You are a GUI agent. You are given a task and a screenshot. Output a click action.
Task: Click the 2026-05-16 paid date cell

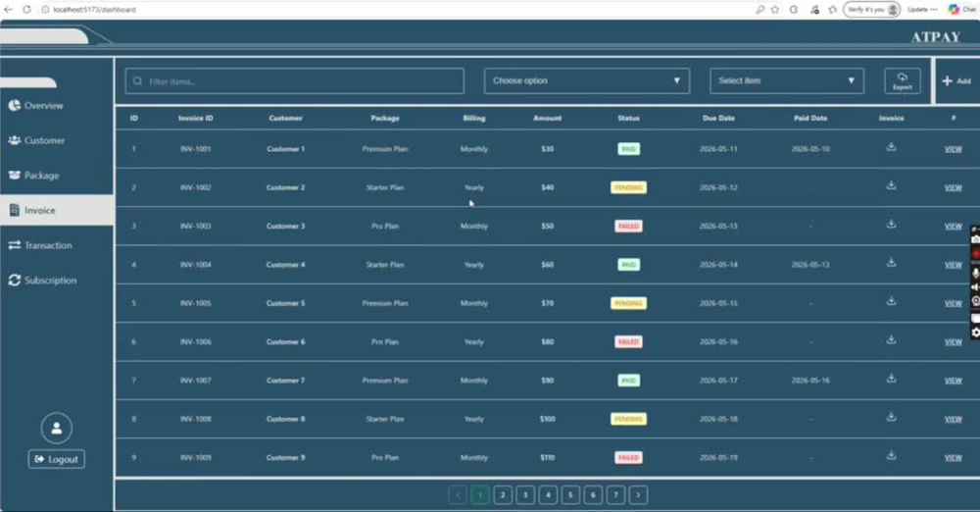(x=810, y=381)
